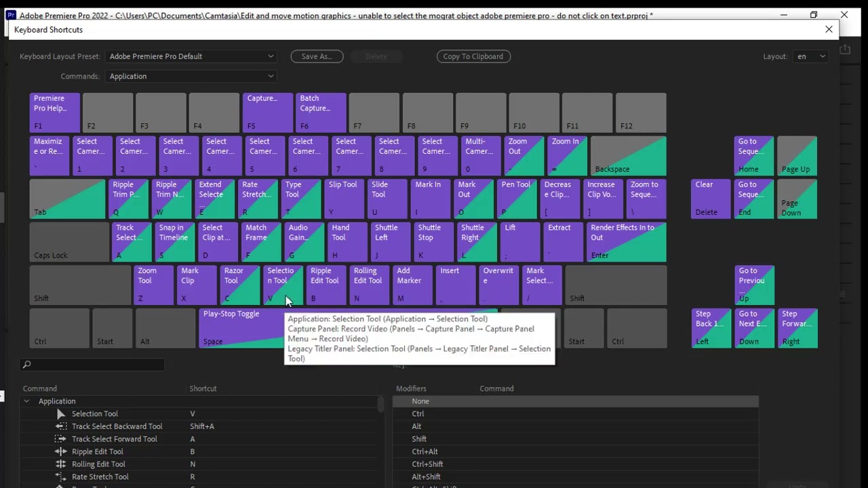The image size is (868, 488).
Task: Collapse the Application command group
Action: [x=26, y=401]
